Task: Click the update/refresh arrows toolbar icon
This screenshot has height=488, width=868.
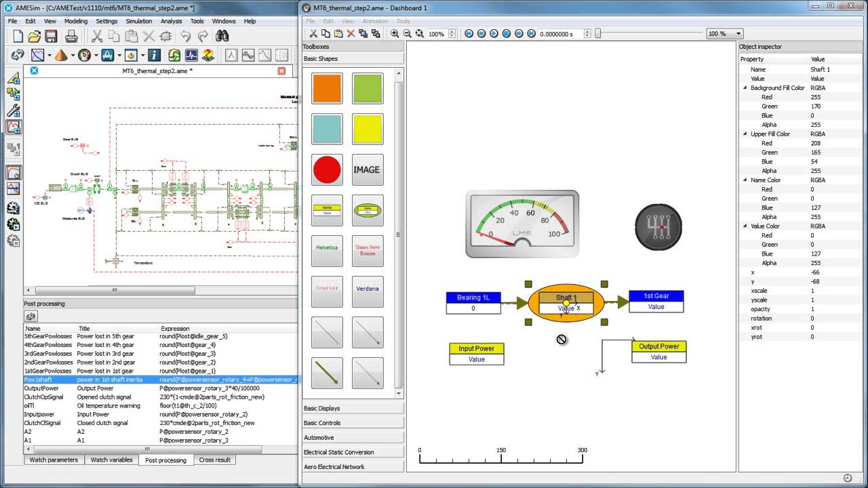Action: (x=18, y=56)
